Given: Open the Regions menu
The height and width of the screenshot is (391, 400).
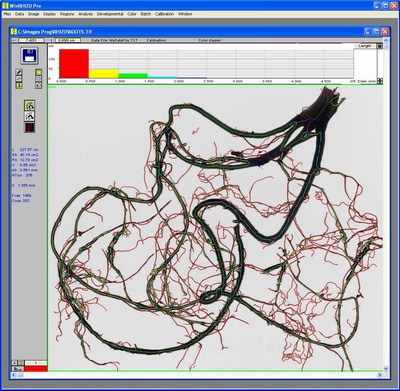Looking at the screenshot, I should coord(67,14).
